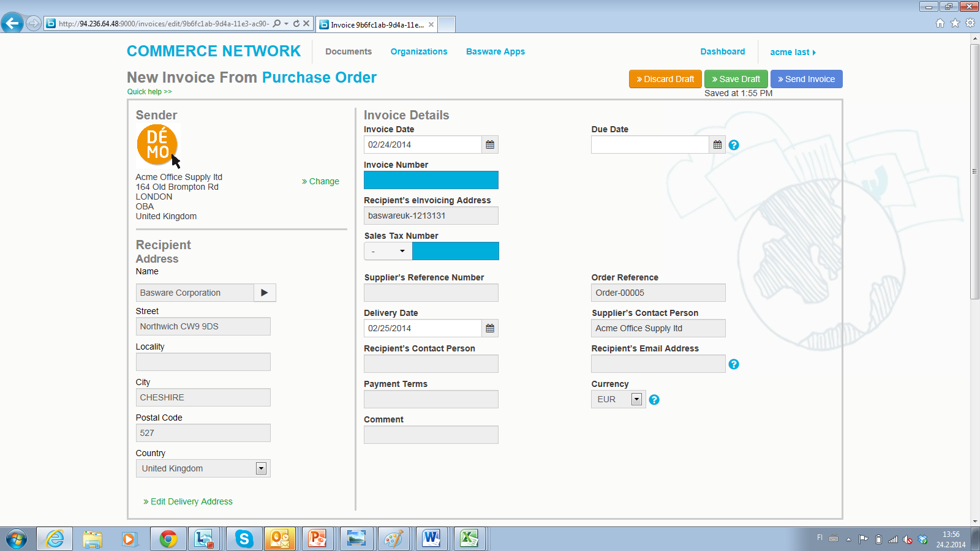Image resolution: width=980 pixels, height=551 pixels.
Task: Click the browser Forward arrow button
Action: coord(34,23)
